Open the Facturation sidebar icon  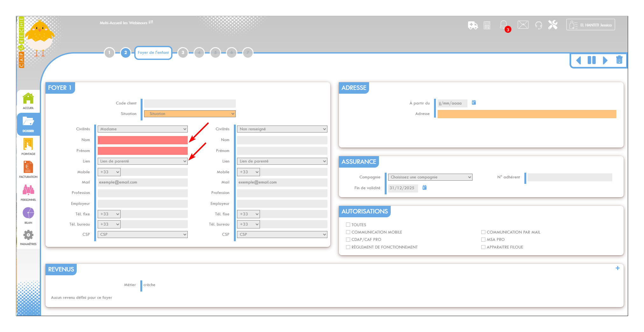coord(28,169)
